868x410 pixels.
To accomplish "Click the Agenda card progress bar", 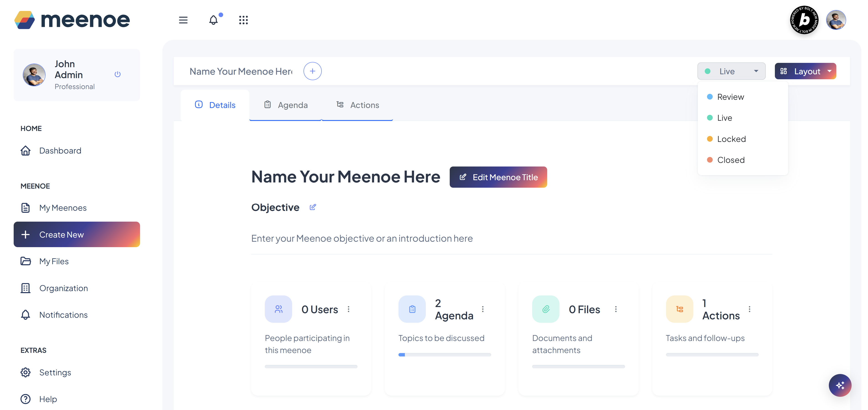I will pyautogui.click(x=444, y=355).
